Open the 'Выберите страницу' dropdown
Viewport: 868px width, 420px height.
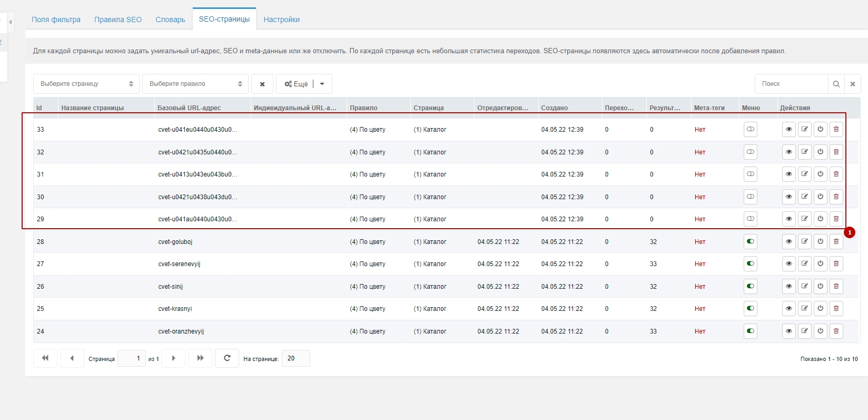[86, 84]
